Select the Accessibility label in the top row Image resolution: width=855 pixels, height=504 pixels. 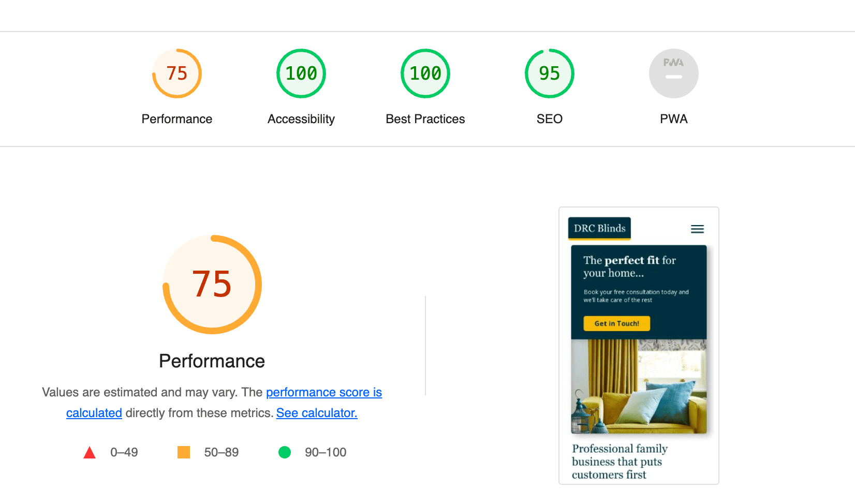[x=301, y=119]
